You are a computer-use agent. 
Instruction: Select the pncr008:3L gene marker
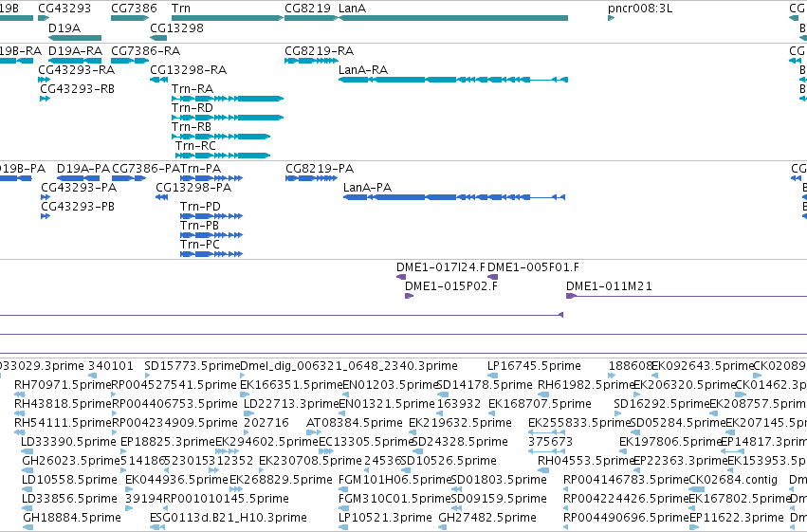[x=611, y=18]
